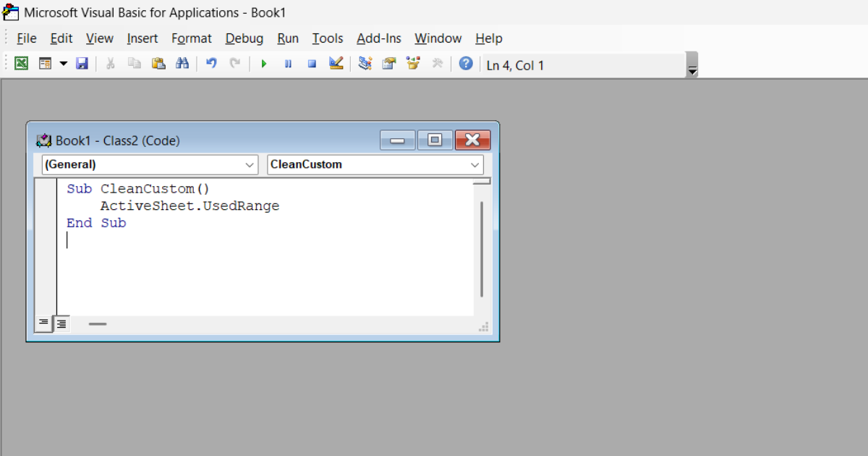Open the Format menu

192,38
